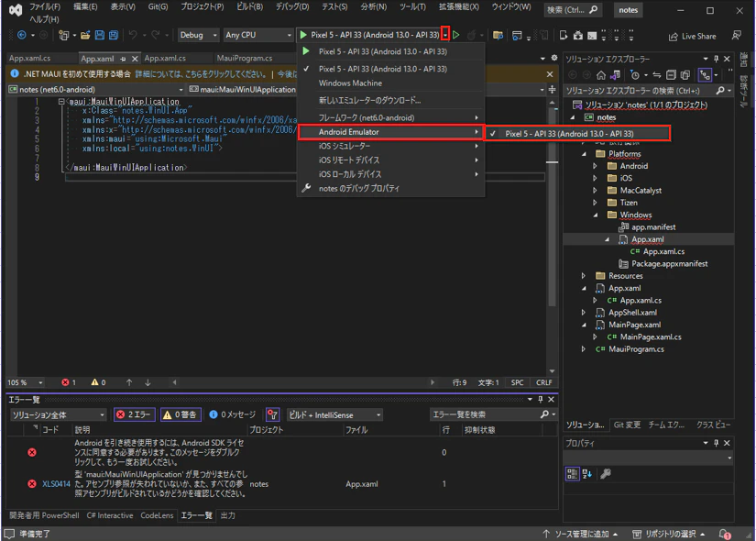Expand the Android folder node
The width and height of the screenshot is (756, 541).
pos(595,166)
